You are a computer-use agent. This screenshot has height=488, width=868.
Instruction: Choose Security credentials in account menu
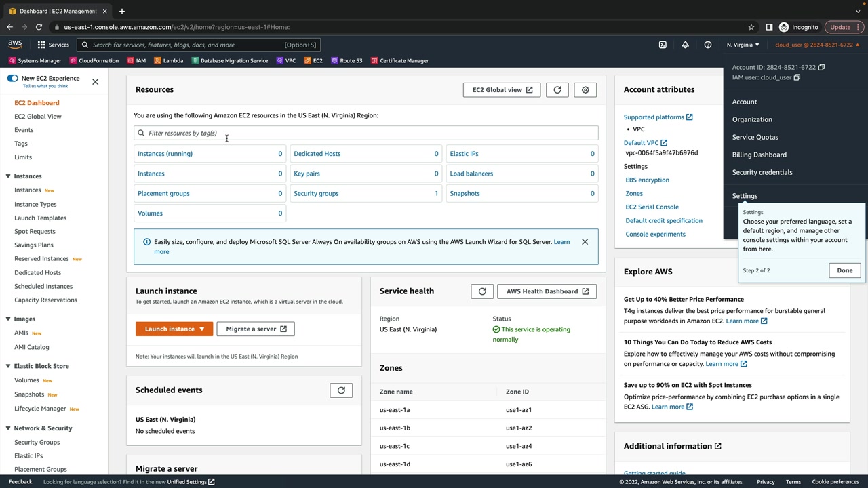[x=762, y=172]
